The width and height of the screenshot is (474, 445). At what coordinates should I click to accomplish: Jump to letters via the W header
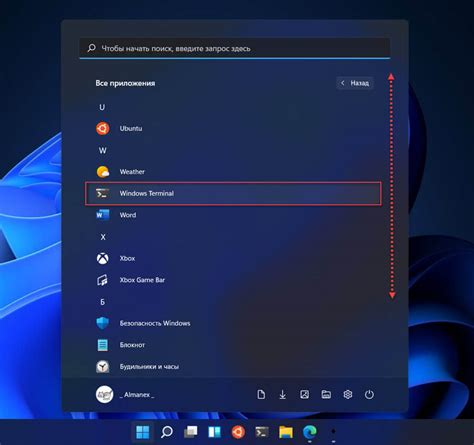[103, 150]
